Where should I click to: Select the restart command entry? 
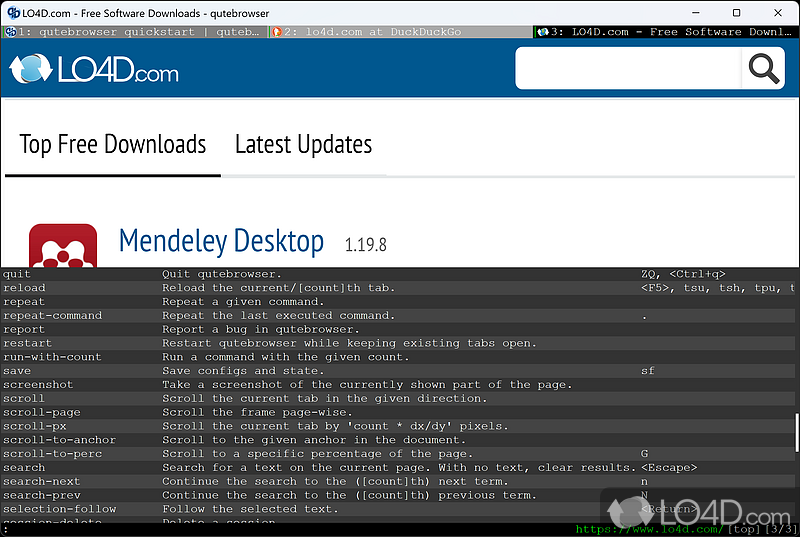[398, 343]
